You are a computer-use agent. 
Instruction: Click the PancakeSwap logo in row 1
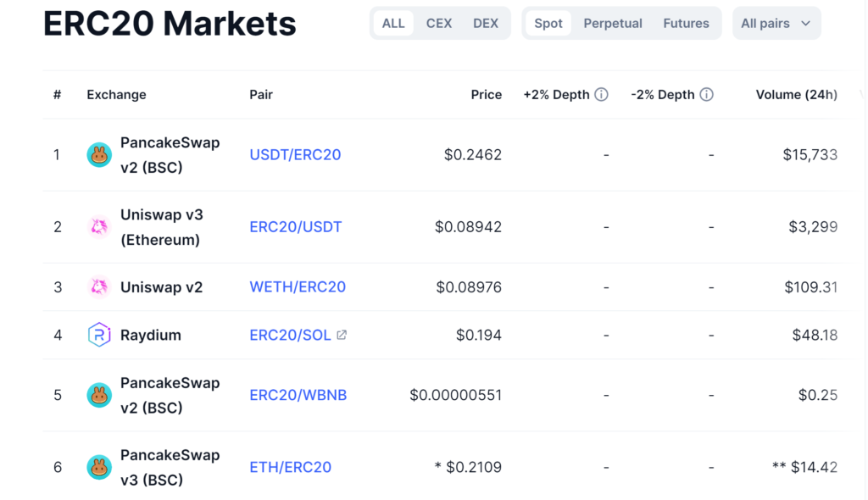pos(99,155)
